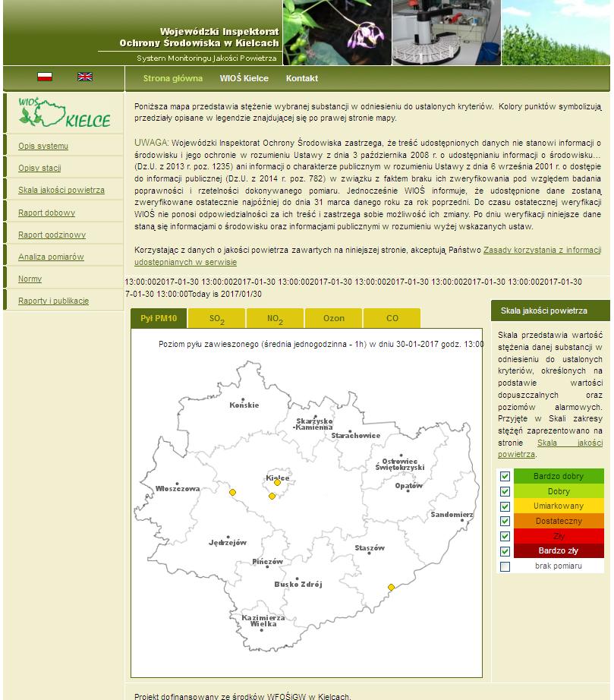The image size is (614, 700).
Task: Click the Opatów label on the map
Action: click(409, 485)
